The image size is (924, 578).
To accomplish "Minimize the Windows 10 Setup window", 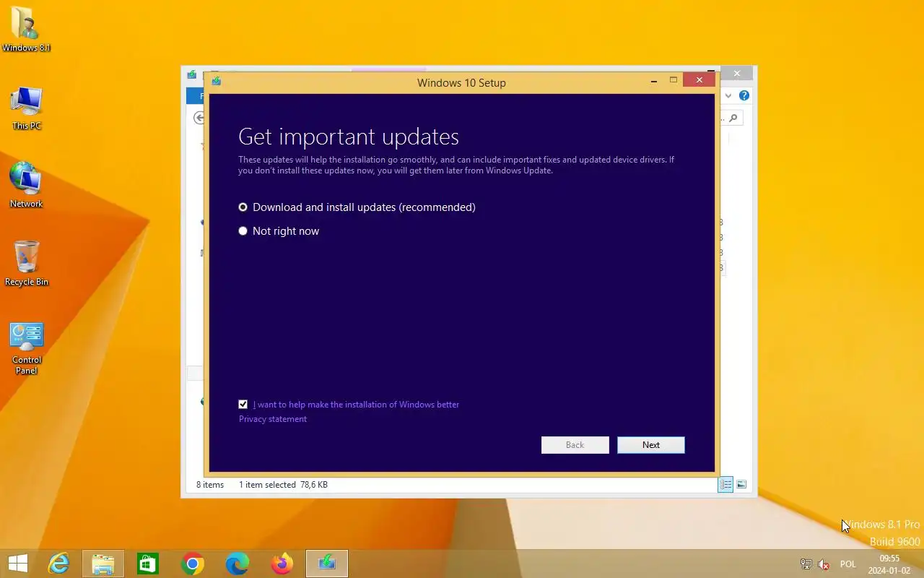I will (654, 81).
